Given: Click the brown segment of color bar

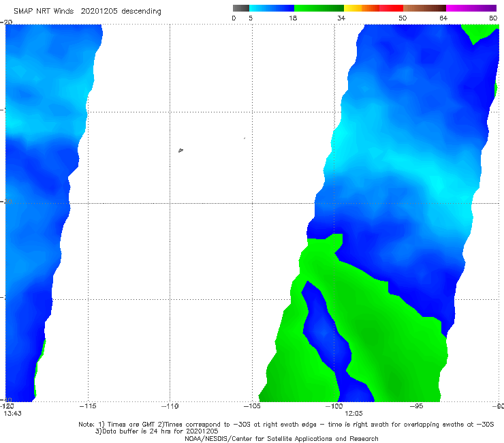Looking at the screenshot, I should (x=424, y=8).
